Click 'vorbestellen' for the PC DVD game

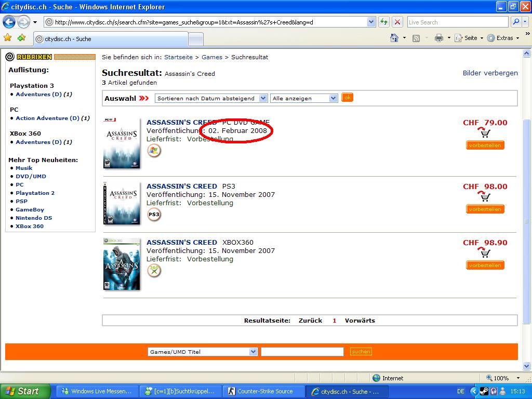click(485, 145)
